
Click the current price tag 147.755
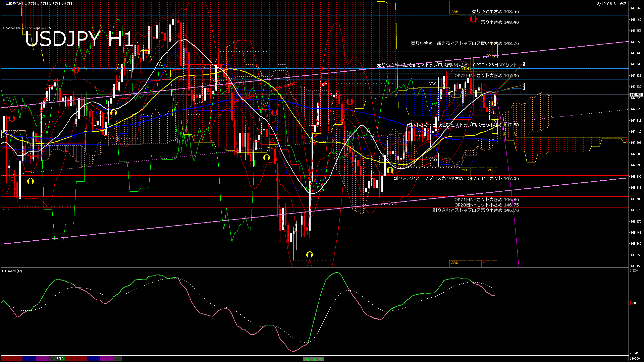tap(636, 95)
